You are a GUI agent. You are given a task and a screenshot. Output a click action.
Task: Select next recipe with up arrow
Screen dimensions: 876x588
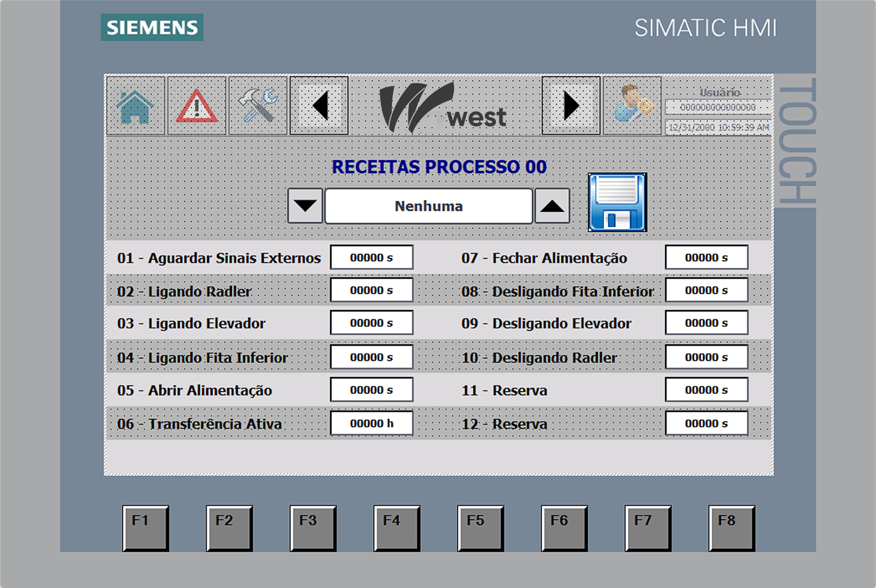[552, 206]
